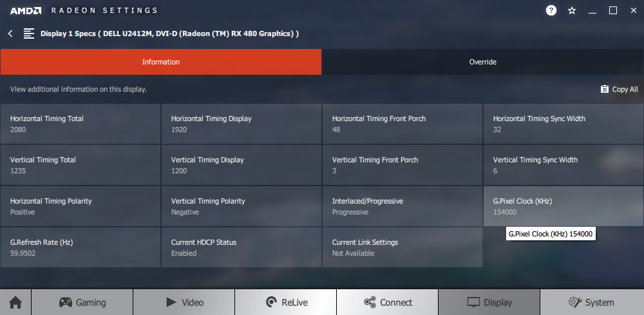Go back with the left arrow
Screen dimensions: 644x315
click(11, 33)
